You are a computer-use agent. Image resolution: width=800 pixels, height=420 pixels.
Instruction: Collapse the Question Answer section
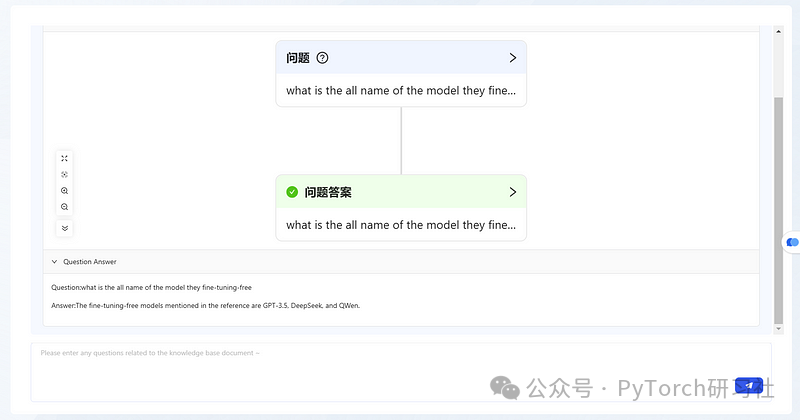pos(54,262)
